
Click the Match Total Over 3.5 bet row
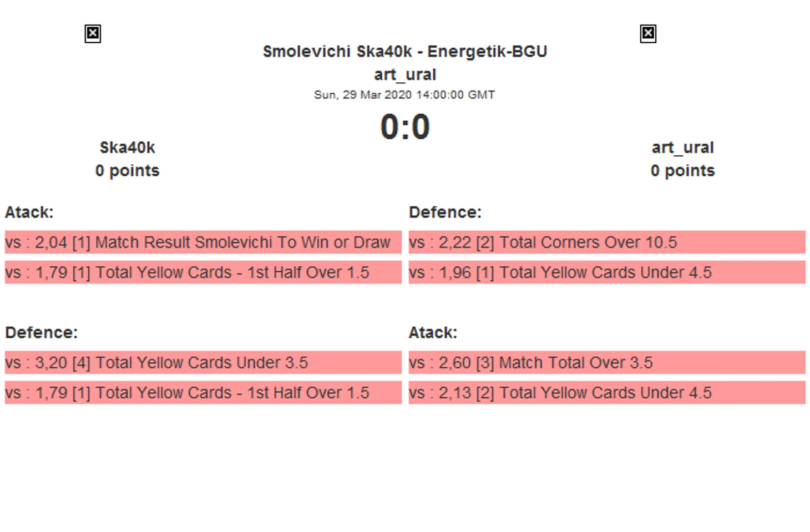(607, 363)
